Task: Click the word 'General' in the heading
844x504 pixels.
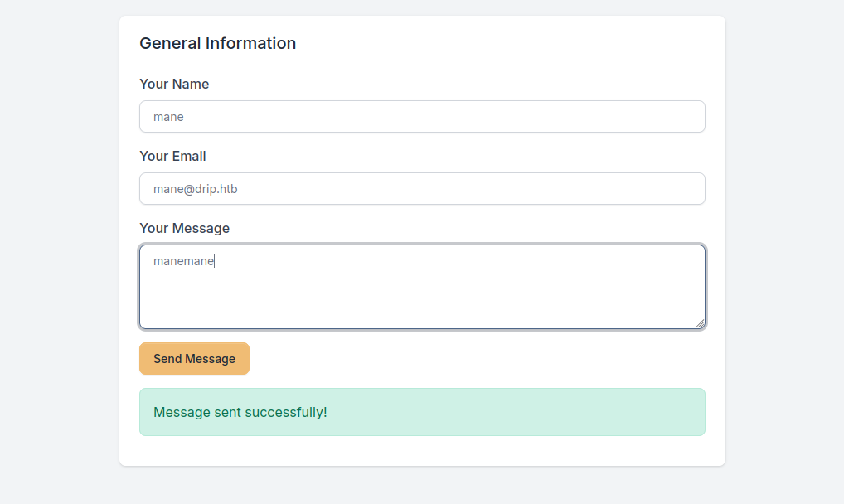Action: pos(170,43)
